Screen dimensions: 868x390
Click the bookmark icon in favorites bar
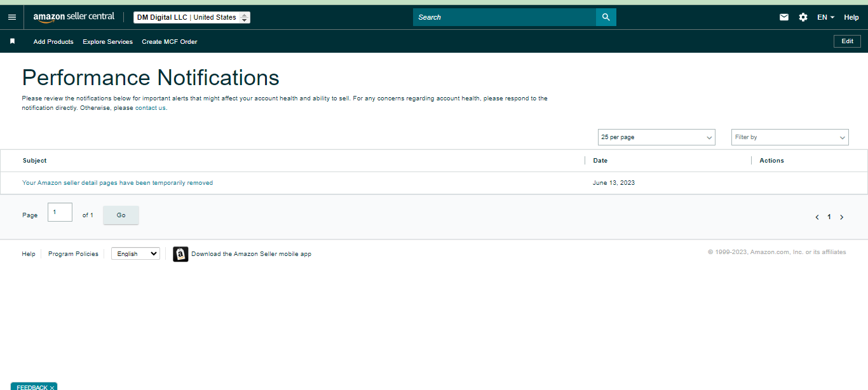(x=12, y=41)
